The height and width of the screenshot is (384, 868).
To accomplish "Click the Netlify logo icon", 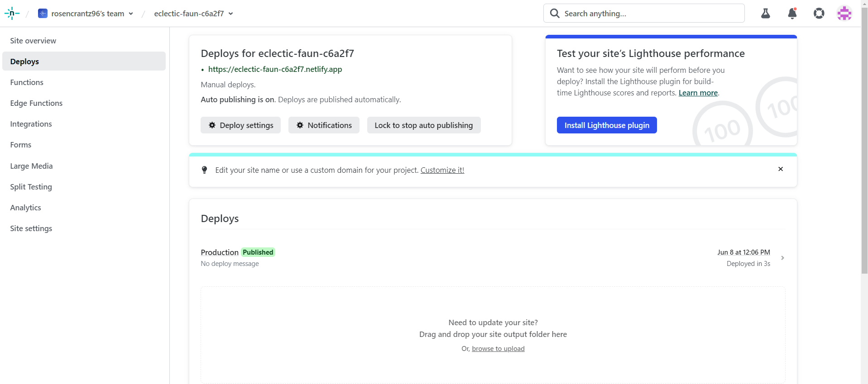I will (12, 14).
